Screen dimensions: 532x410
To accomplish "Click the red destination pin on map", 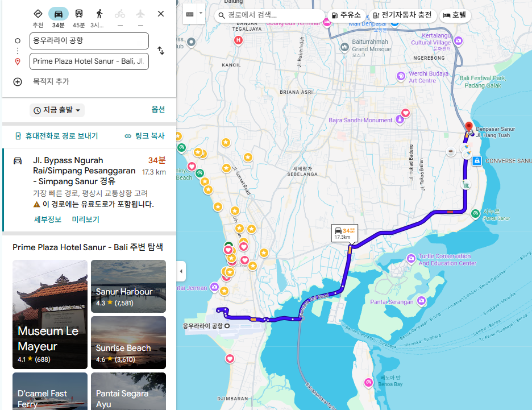I will (468, 127).
